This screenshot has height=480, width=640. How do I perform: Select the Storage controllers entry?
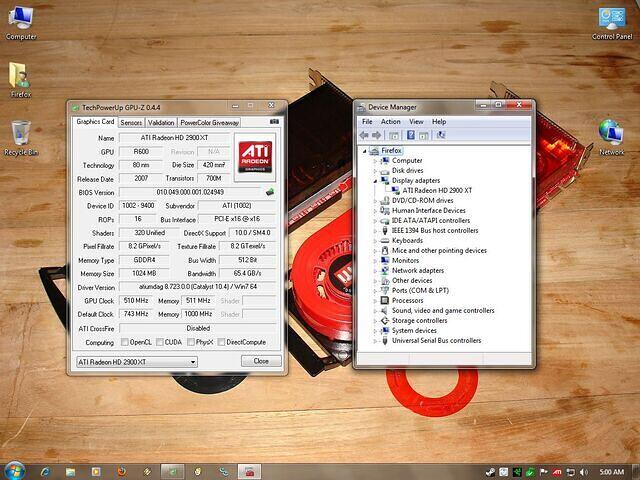(419, 321)
